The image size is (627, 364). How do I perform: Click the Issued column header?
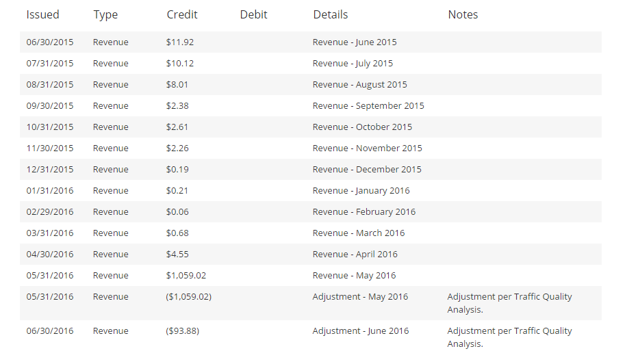[42, 14]
